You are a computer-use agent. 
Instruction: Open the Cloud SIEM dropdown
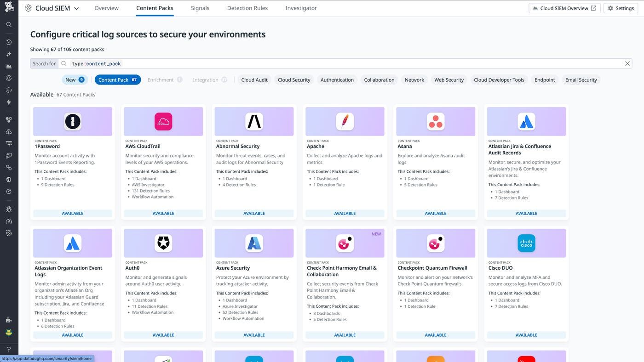tap(76, 8)
